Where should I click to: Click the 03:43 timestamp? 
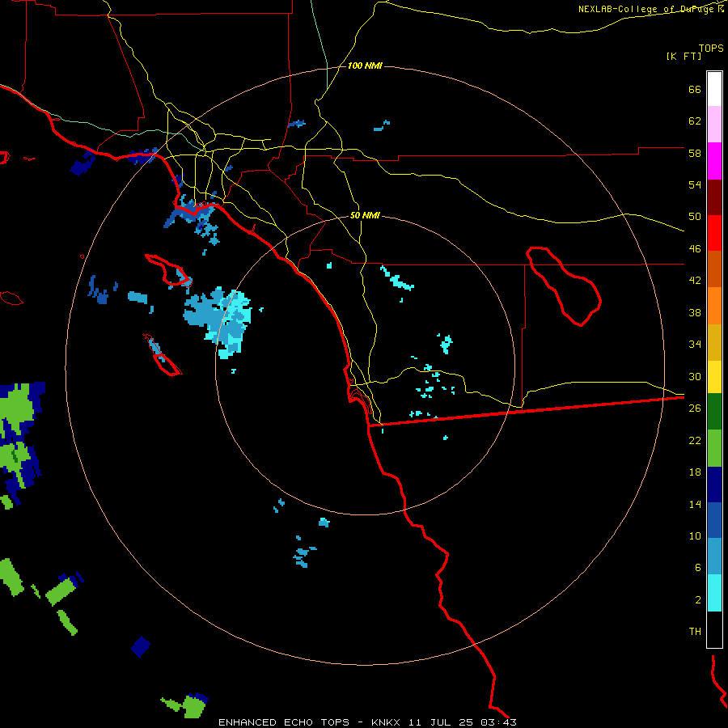click(498, 722)
